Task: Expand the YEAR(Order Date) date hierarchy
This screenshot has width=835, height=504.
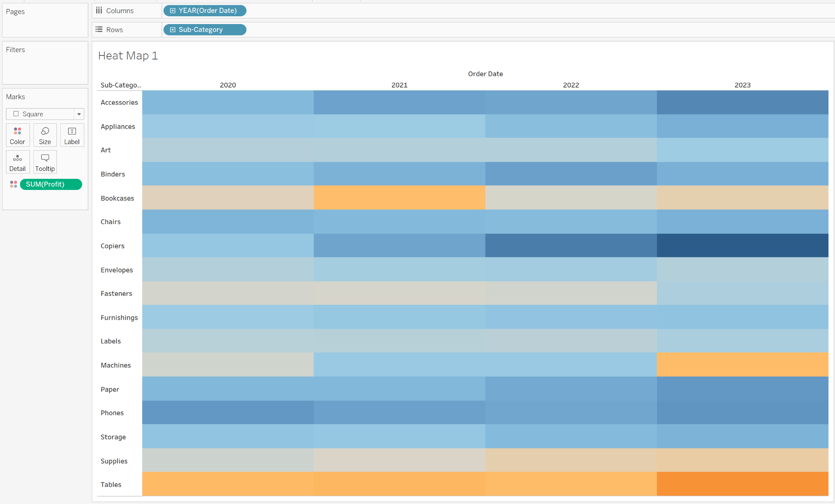Action: (x=172, y=10)
